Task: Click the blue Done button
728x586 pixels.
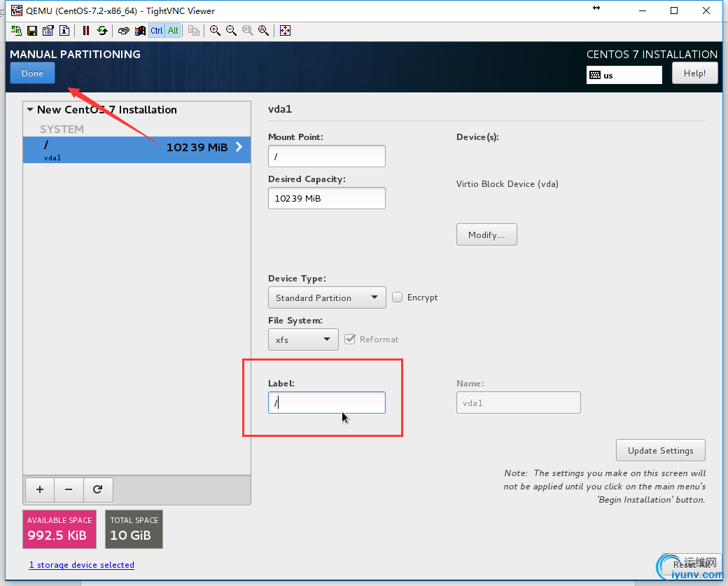Action: [32, 74]
